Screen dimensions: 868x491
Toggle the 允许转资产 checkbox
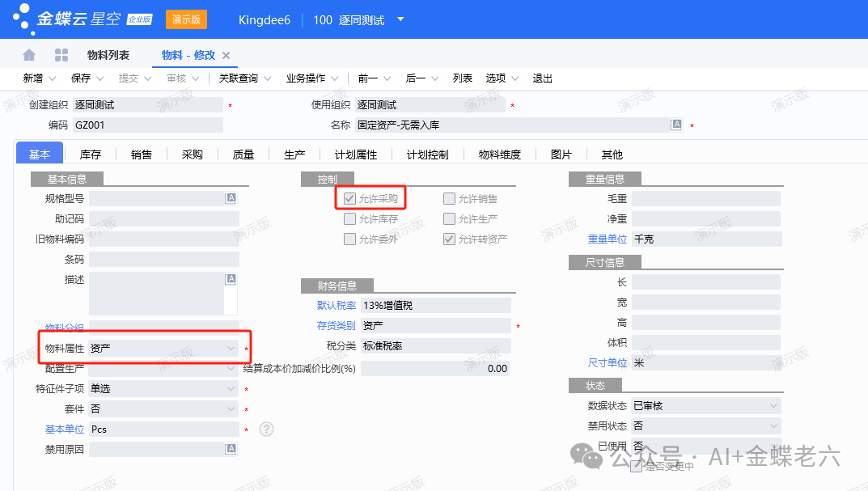[x=449, y=239]
